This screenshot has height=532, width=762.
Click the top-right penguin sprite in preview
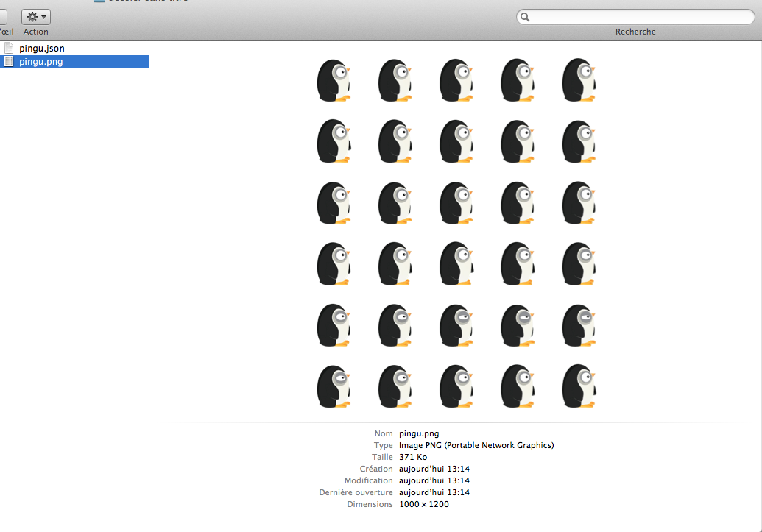[579, 79]
